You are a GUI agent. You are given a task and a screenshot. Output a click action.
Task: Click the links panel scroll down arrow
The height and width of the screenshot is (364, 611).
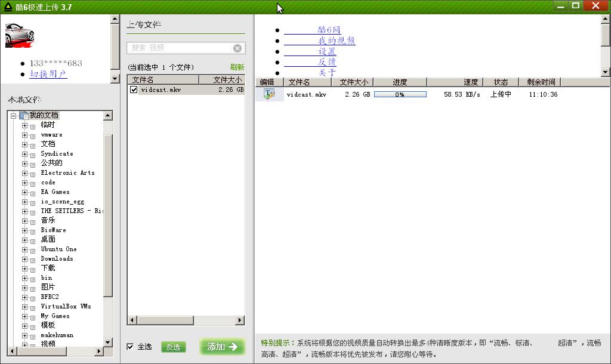(605, 72)
